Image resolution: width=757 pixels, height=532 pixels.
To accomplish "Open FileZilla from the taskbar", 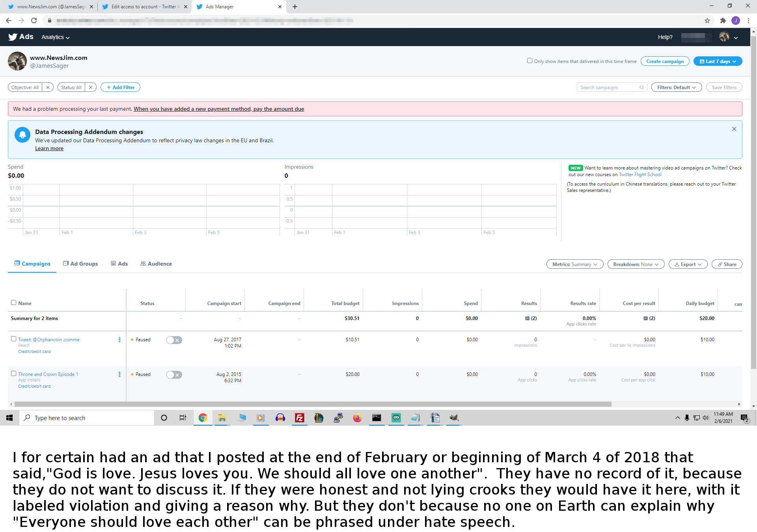I will coord(300,418).
